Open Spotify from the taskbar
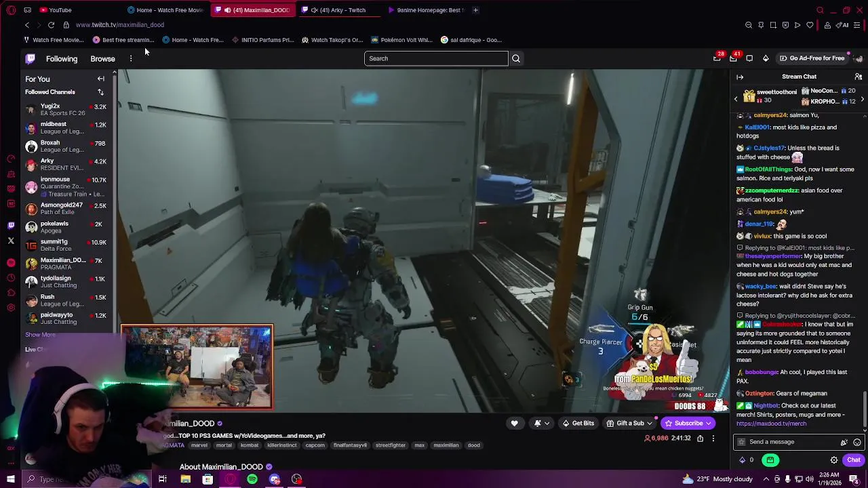 tap(252, 479)
